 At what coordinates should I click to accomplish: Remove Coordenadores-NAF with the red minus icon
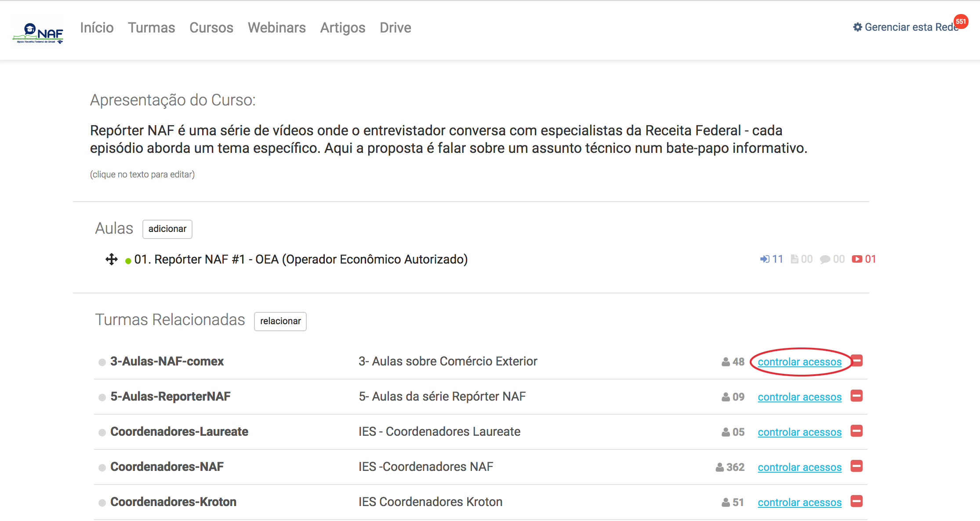(857, 466)
